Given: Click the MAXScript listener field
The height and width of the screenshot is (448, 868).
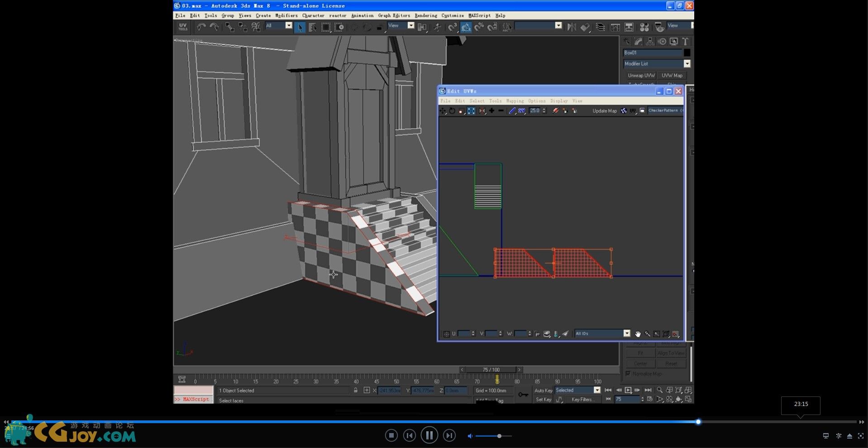Looking at the screenshot, I should click(x=194, y=400).
